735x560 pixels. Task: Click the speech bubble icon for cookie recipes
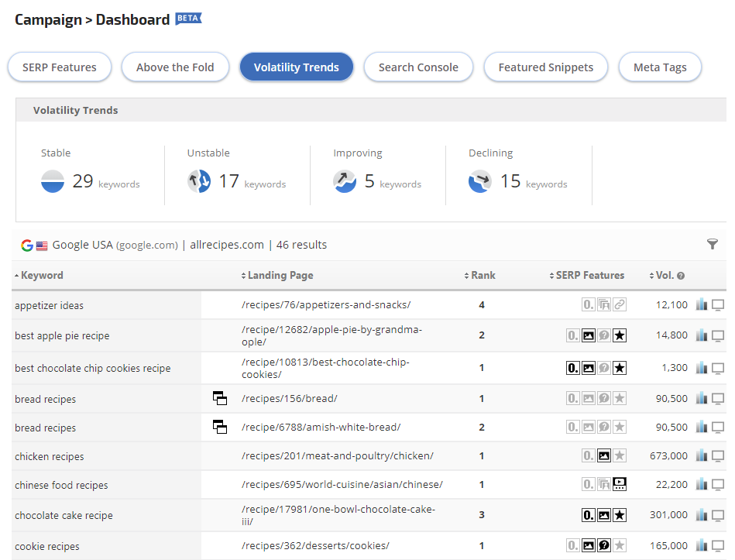pyautogui.click(x=604, y=546)
